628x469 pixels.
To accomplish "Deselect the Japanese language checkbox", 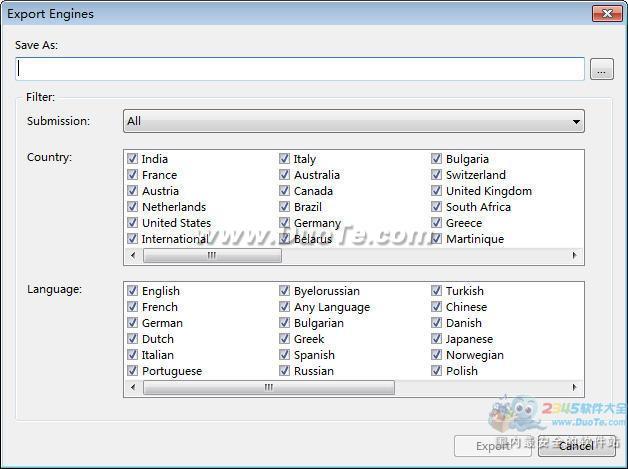I will click(x=437, y=339).
